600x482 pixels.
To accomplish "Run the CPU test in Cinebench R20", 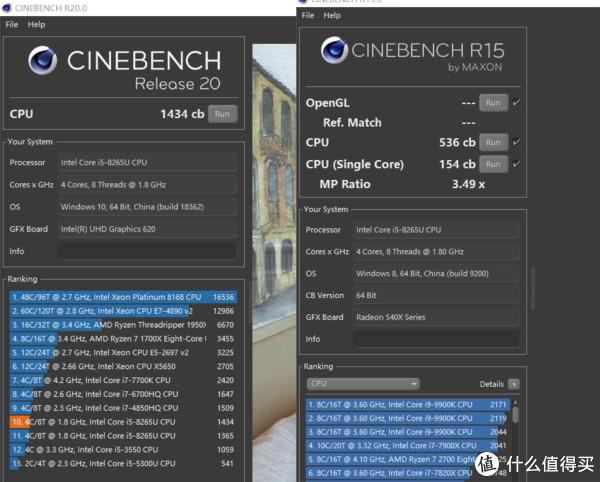I will point(222,114).
